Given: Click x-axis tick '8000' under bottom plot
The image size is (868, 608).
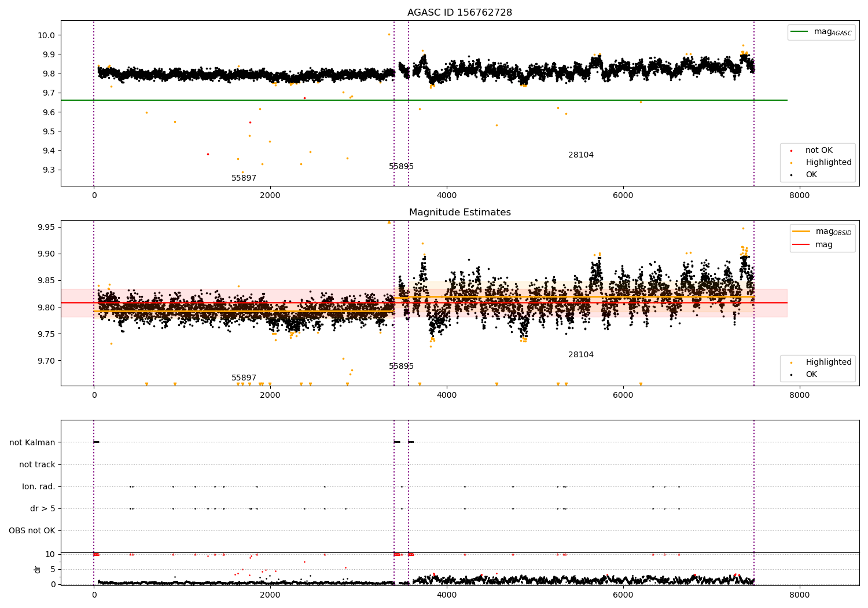Looking at the screenshot, I should point(800,595).
